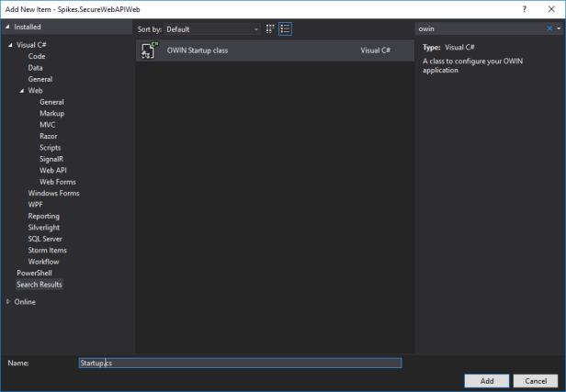Select the Reporting category
This screenshot has width=566, height=392.
[44, 217]
